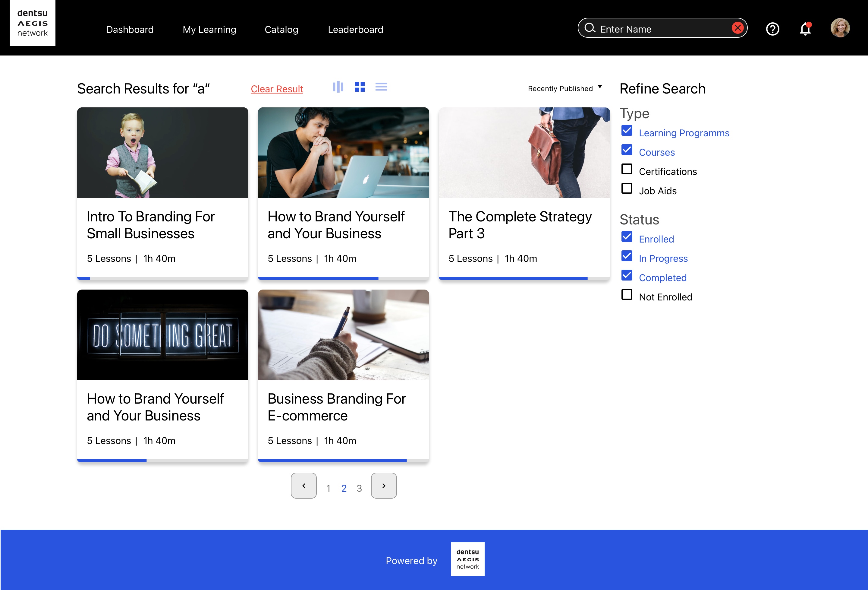Uncheck Enrolled status filter
The height and width of the screenshot is (590, 868).
[x=627, y=237]
